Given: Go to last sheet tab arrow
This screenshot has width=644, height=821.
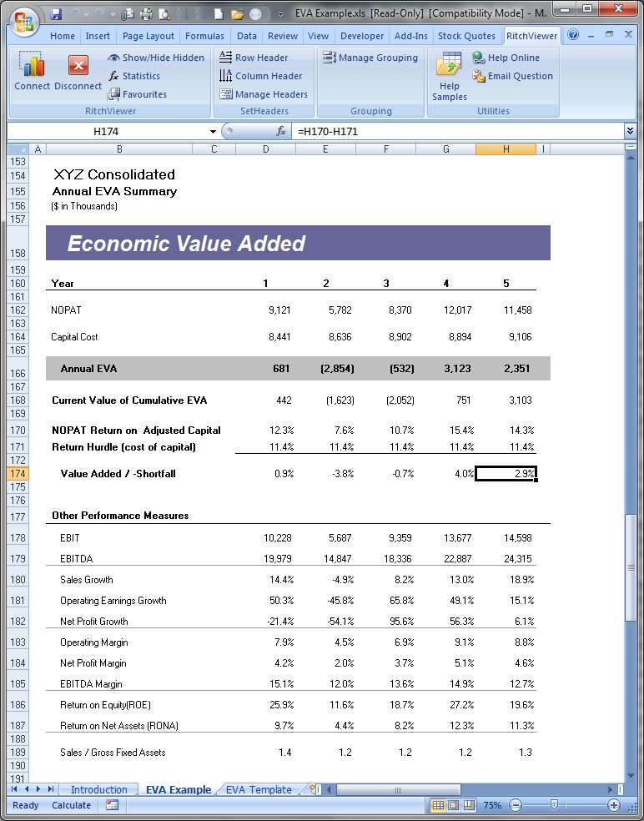Looking at the screenshot, I should (x=51, y=789).
